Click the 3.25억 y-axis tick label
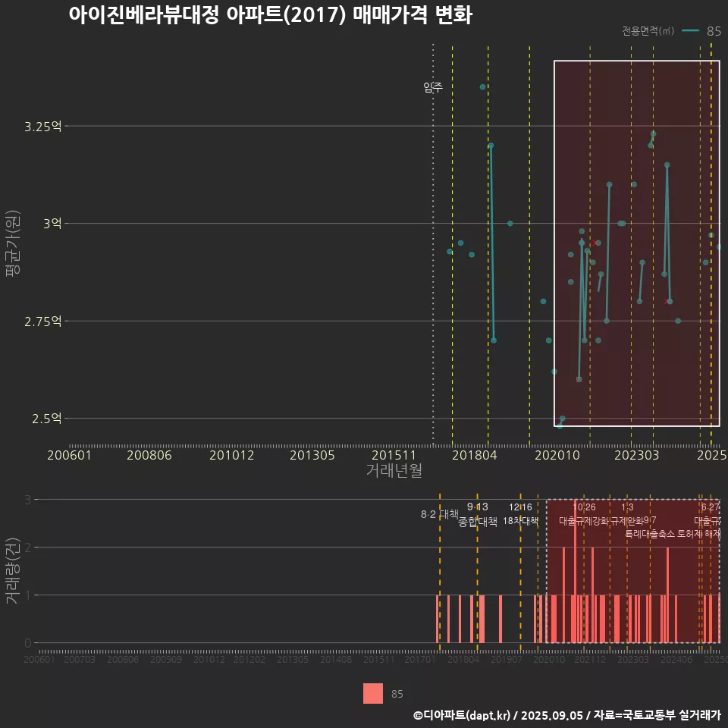The height and width of the screenshot is (728, 728). coord(42,126)
